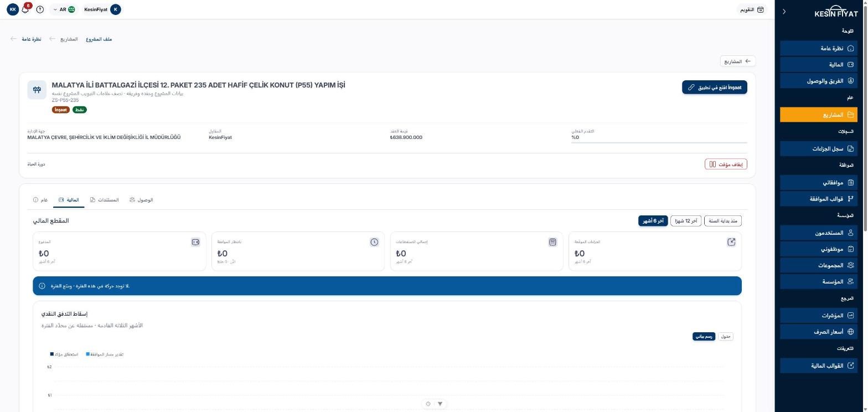Screen dimensions: 868x412
Task: Click the contract value ₺638.900.000
Action: [406, 137]
